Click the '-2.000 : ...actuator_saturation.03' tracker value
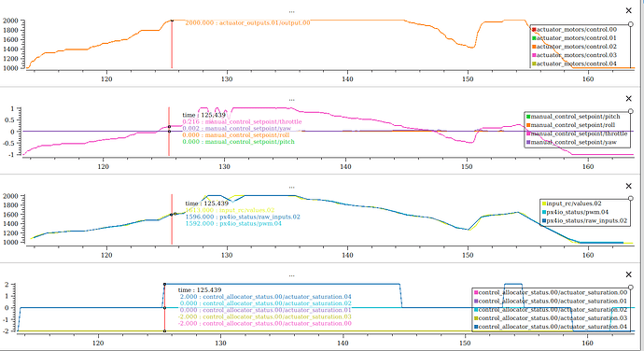This screenshot has width=644, height=351. (x=264, y=316)
